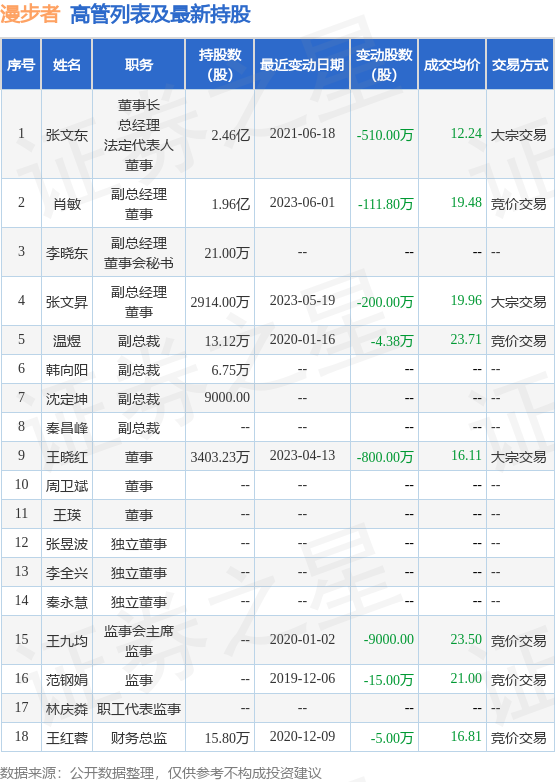Click the -15.00万 change value
Viewport: 555px width, 782px height.
point(388,678)
